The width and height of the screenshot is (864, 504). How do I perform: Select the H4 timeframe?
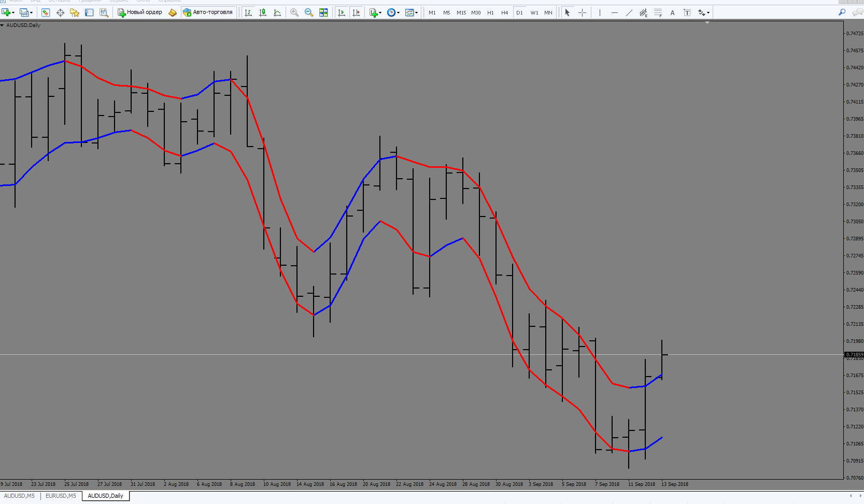pos(504,12)
